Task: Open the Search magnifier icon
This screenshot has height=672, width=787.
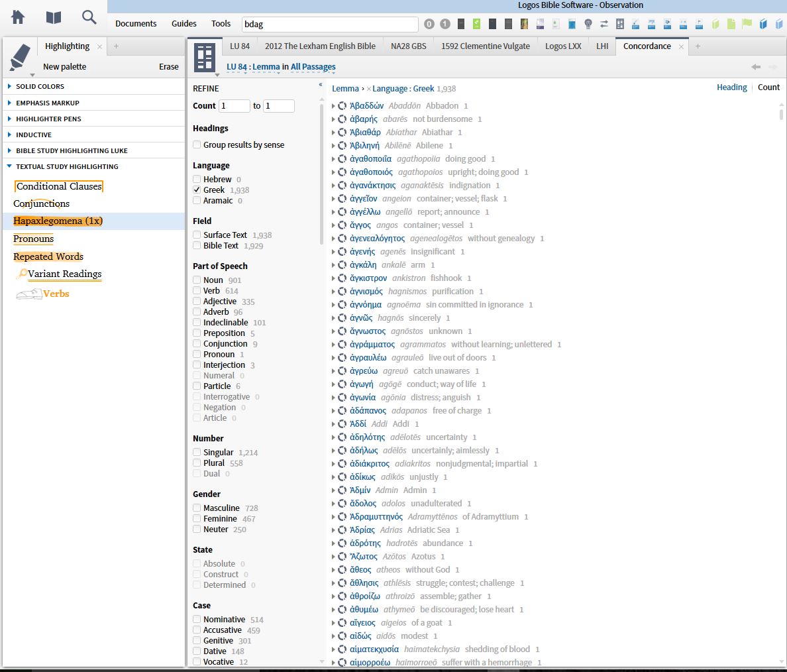Action: [x=89, y=17]
